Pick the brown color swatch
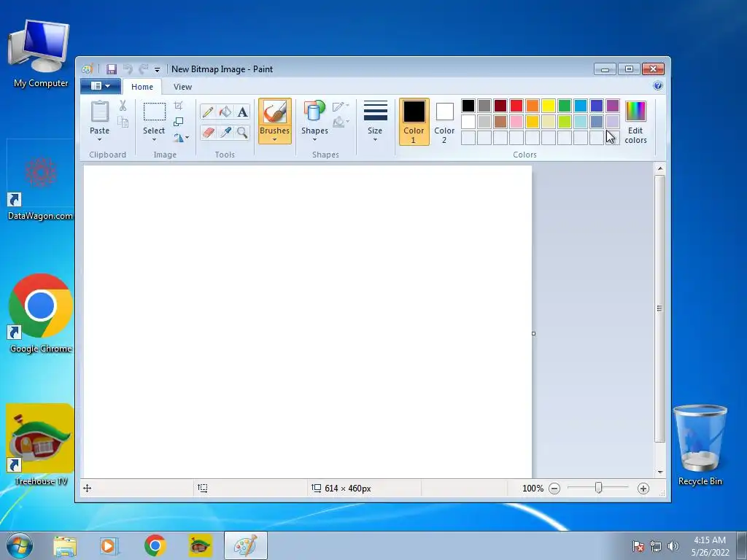 pos(500,122)
